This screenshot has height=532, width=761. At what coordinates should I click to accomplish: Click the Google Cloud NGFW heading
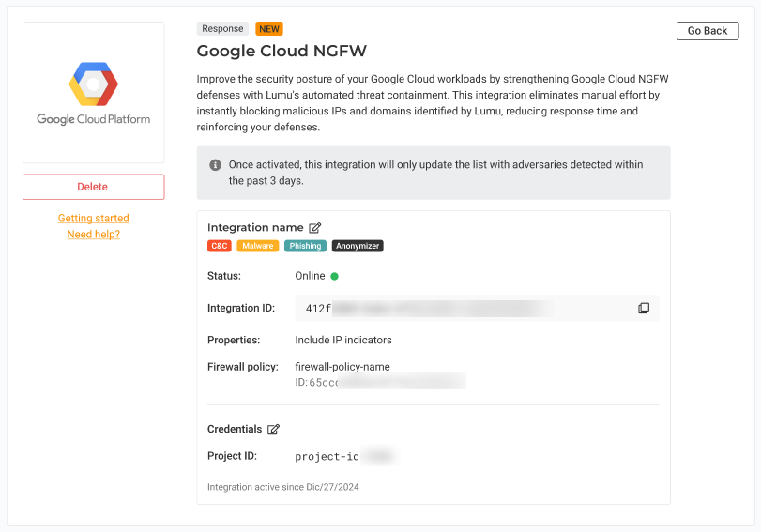pyautogui.click(x=282, y=51)
